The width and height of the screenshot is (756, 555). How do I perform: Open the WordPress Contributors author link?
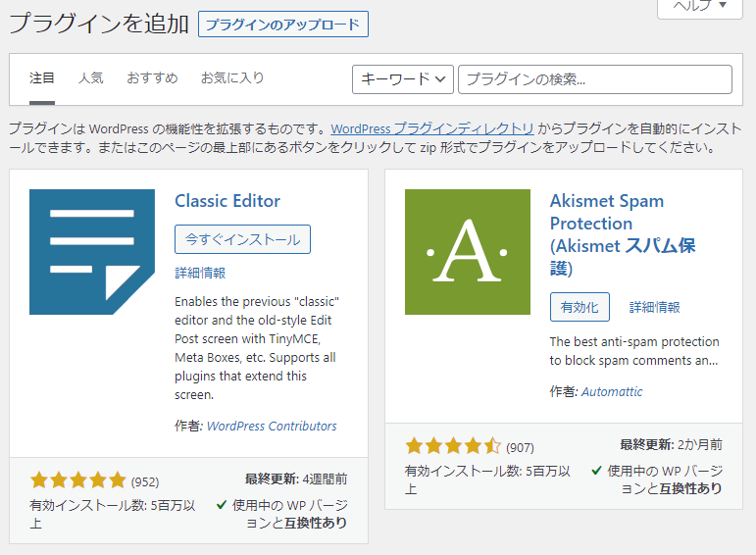point(272,426)
